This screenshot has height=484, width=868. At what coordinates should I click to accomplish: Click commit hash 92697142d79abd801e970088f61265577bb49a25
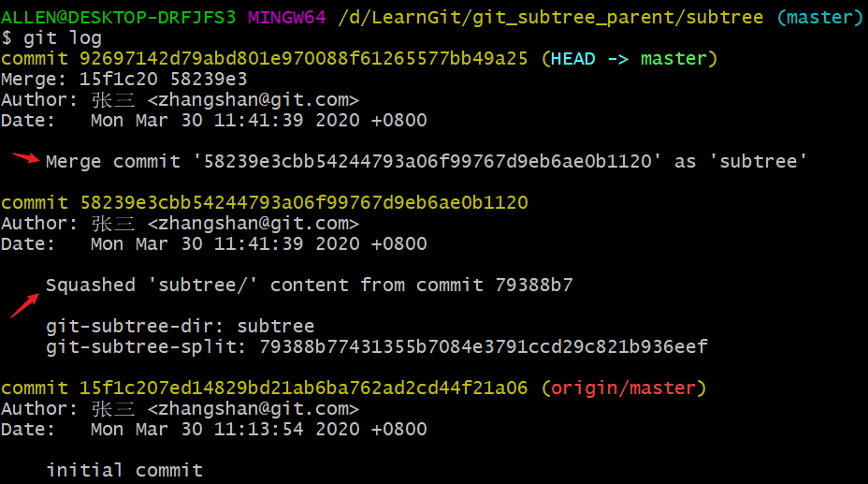303,59
